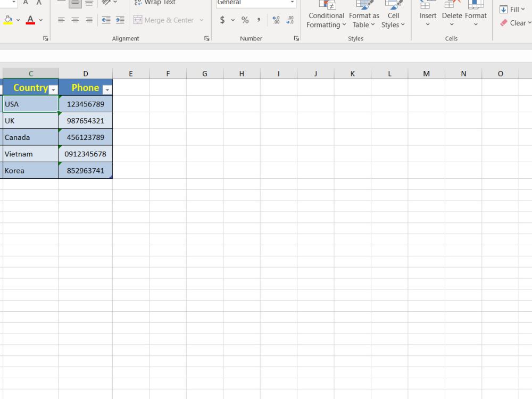532x399 pixels.
Task: Select column E header
Action: click(131, 73)
